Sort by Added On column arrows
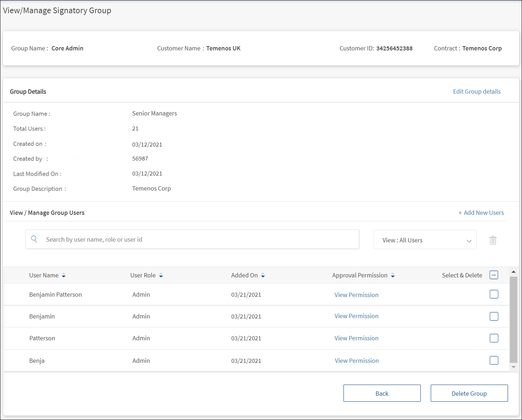The image size is (522, 420). coord(263,275)
